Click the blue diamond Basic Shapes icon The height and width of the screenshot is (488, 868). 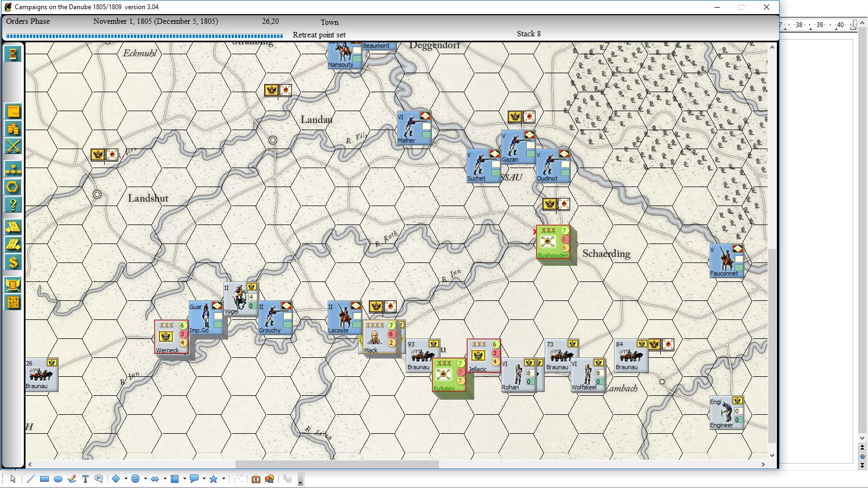coord(116,479)
